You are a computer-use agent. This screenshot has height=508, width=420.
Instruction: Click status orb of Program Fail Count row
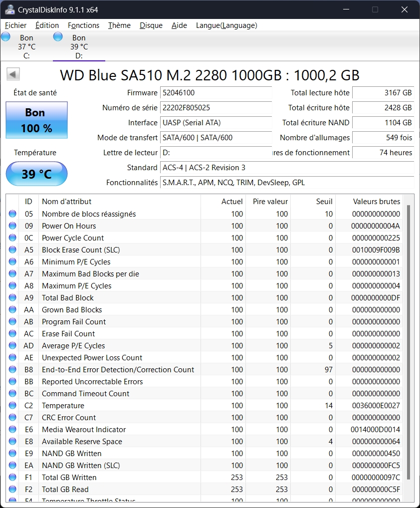point(12,322)
